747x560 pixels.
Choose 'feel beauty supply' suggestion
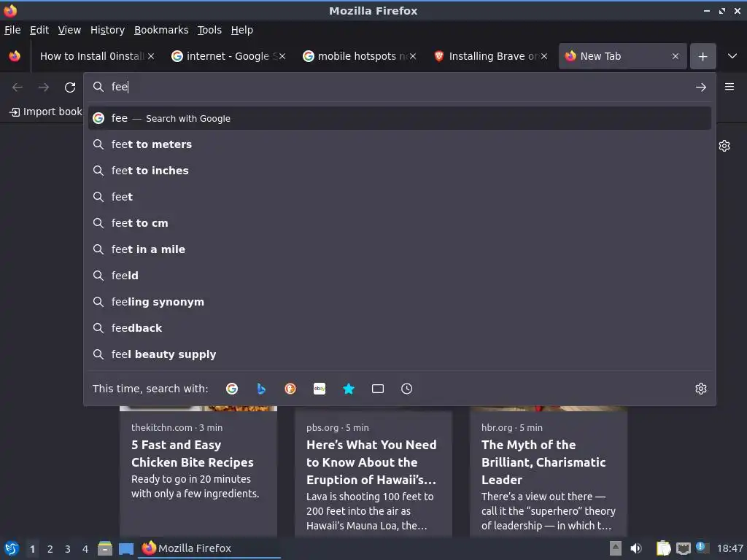tap(399, 354)
